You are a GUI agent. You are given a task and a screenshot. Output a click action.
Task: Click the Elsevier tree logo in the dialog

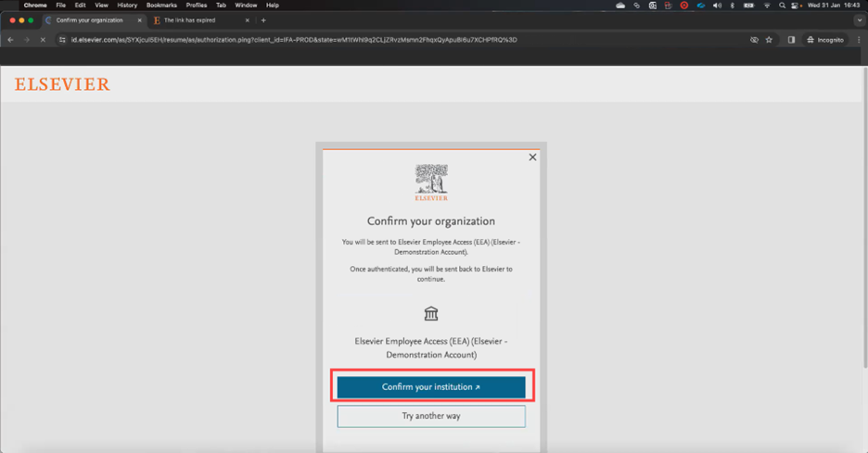coord(431,182)
